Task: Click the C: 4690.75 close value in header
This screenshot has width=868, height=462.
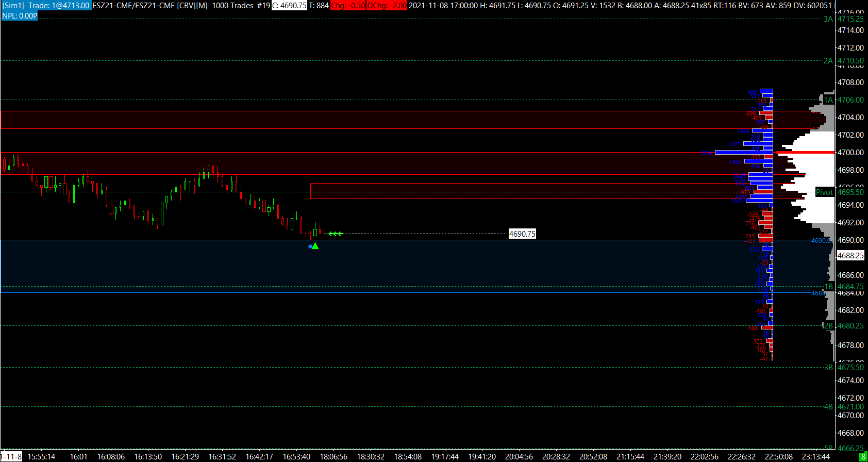Action: click(289, 5)
